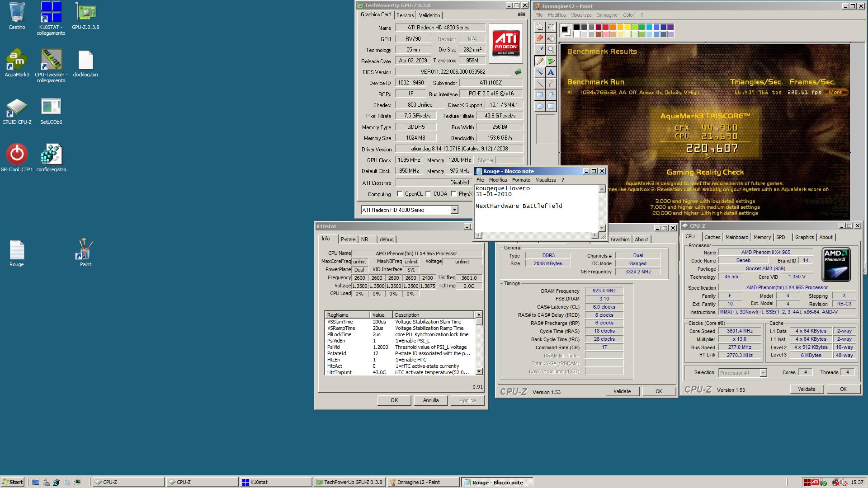
Task: Click OK in the CPU-Z memory window
Action: pos(659,391)
